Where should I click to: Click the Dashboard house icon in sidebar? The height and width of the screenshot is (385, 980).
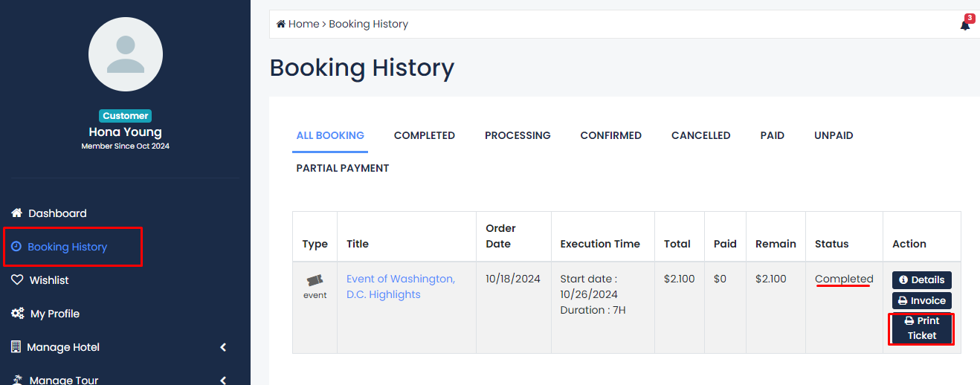pyautogui.click(x=16, y=213)
